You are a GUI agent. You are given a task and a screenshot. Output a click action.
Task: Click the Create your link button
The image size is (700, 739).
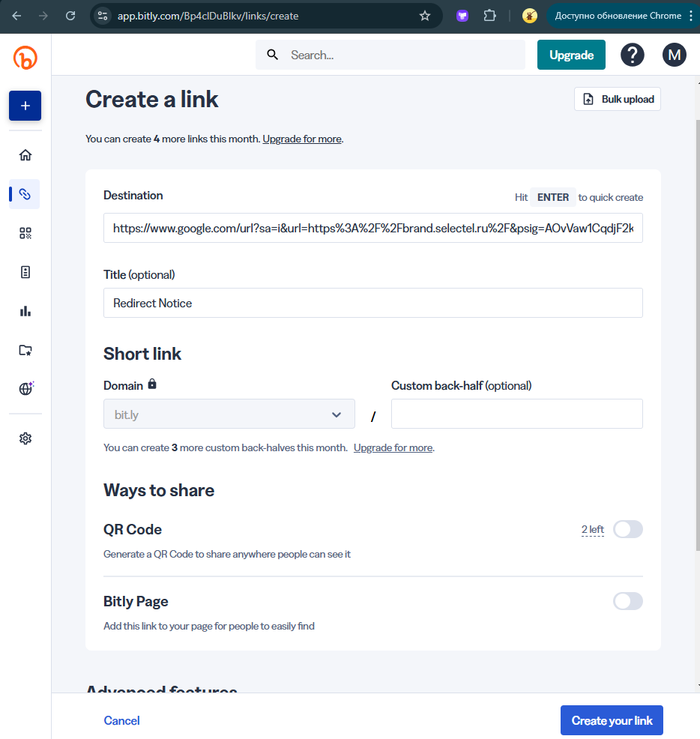click(612, 720)
